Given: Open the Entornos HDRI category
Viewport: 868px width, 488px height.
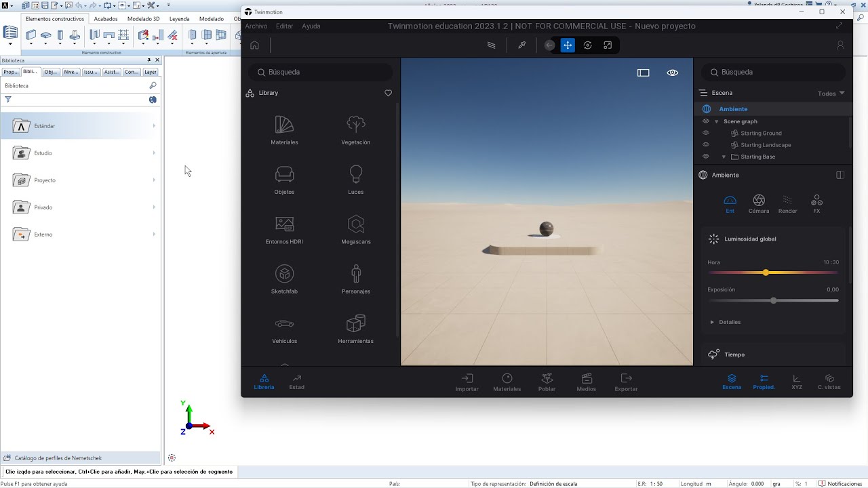Looking at the screenshot, I should 284,230.
